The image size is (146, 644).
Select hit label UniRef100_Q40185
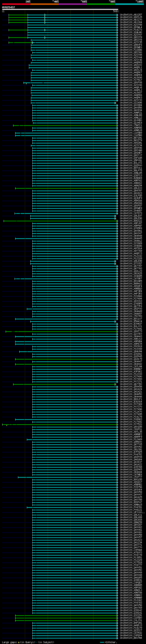pos(131,427)
